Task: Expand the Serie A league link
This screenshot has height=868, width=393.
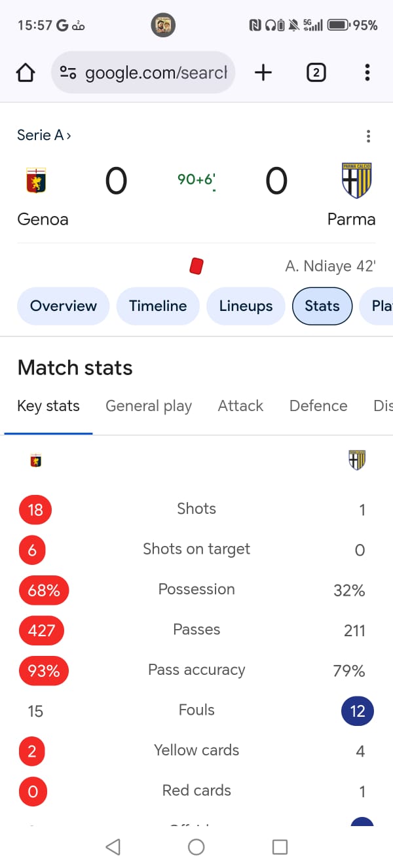Action: click(x=44, y=136)
